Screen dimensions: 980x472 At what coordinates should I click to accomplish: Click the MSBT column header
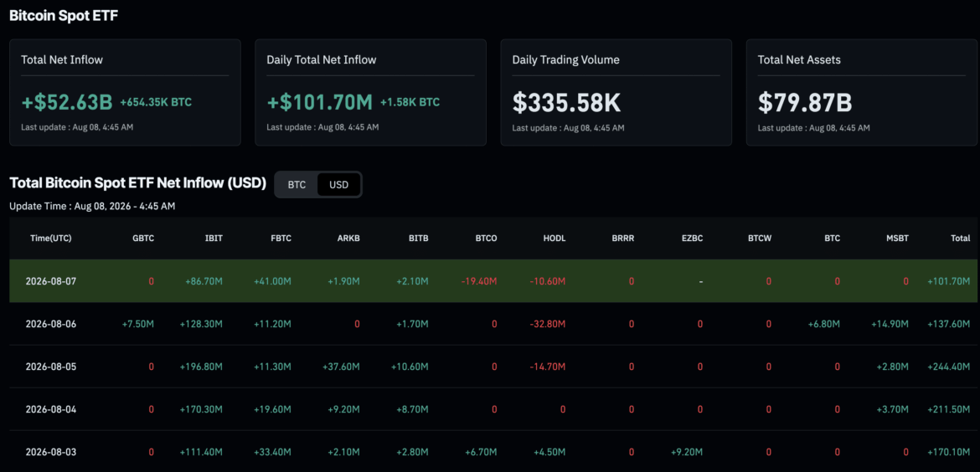(x=898, y=238)
